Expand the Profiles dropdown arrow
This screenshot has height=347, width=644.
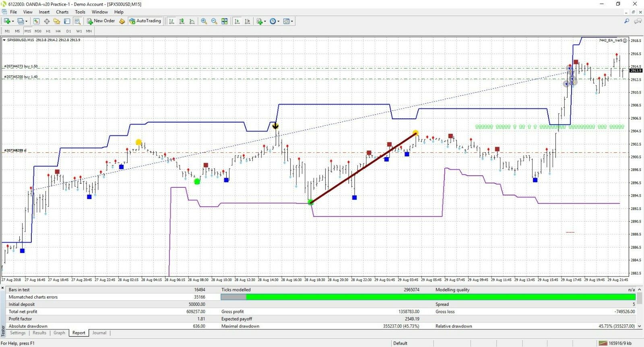pyautogui.click(x=27, y=21)
